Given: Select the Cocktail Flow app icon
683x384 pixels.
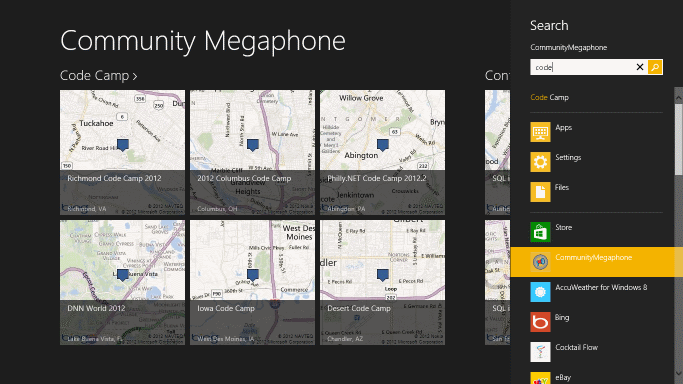Looking at the screenshot, I should click(540, 352).
